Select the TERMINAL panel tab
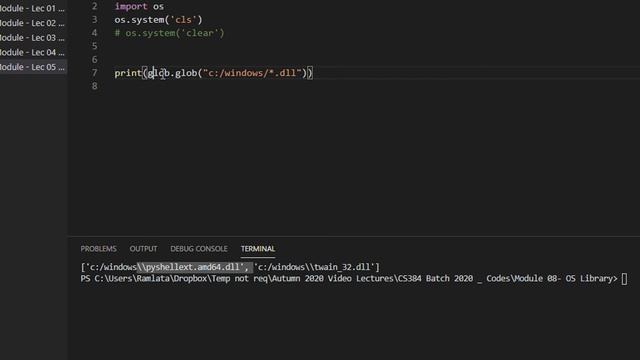This screenshot has height=360, width=640. [258, 249]
